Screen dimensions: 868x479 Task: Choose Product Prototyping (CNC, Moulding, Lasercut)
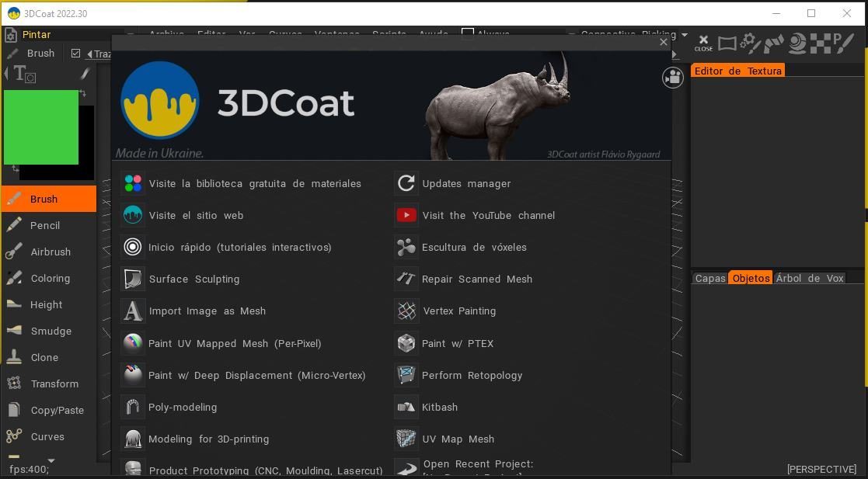(x=251, y=470)
